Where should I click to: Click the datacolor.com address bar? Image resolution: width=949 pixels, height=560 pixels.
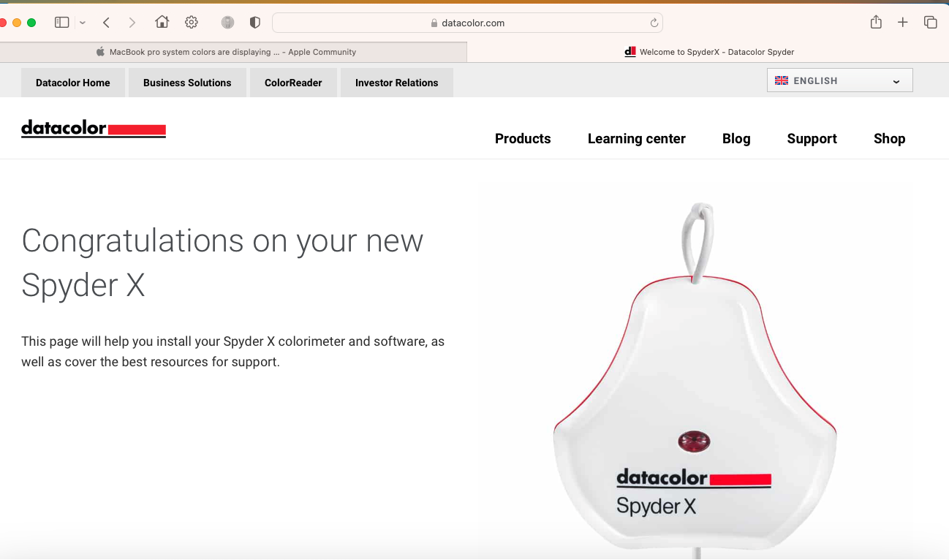467,23
